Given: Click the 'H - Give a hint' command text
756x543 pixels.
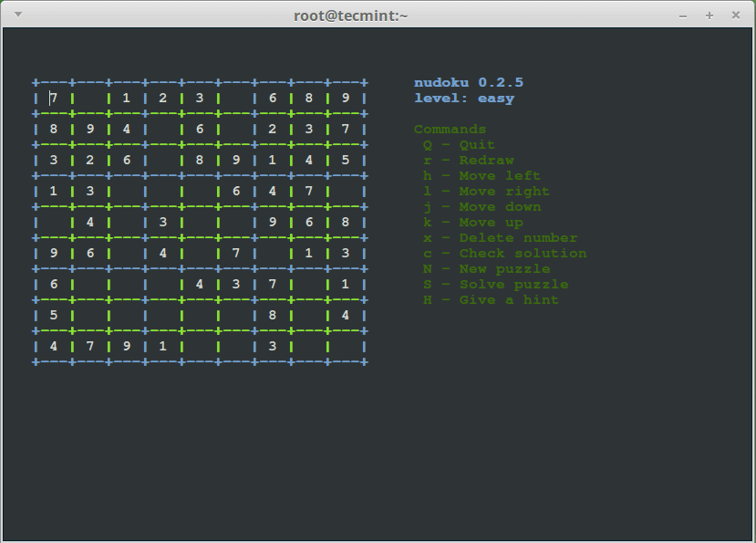Looking at the screenshot, I should pos(491,299).
